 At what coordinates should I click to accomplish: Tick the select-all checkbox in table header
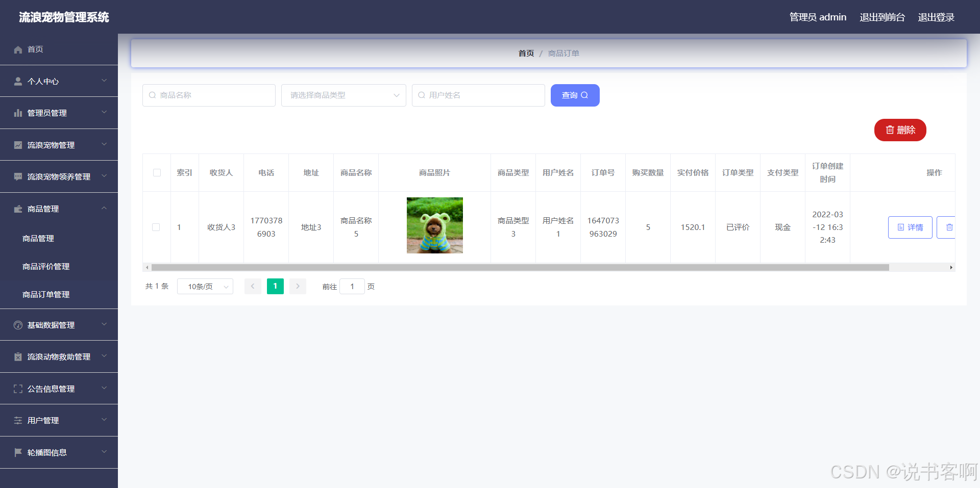[157, 172]
